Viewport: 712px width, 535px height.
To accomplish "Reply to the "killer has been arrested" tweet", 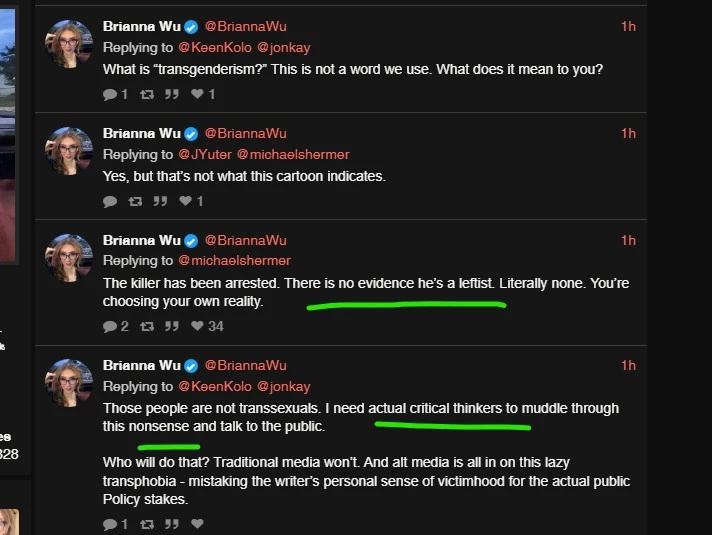I will [x=110, y=326].
